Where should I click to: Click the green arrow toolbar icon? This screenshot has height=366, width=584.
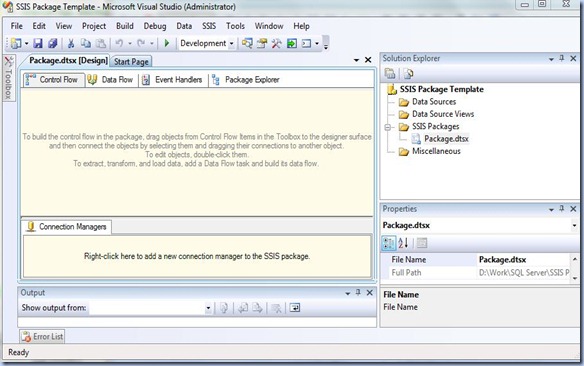[x=292, y=44]
